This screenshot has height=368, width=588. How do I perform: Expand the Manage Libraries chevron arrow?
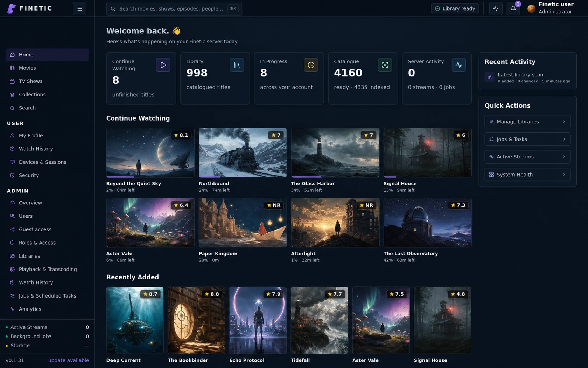pos(564,122)
